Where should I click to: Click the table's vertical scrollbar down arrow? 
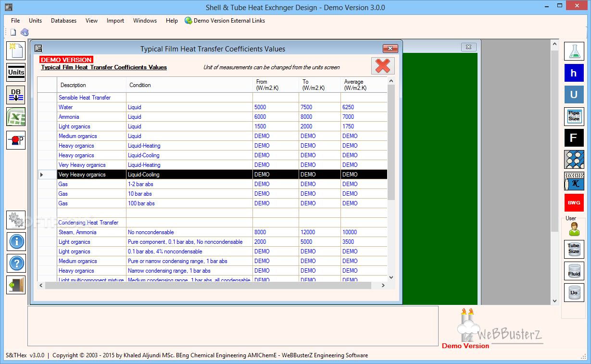(x=391, y=277)
